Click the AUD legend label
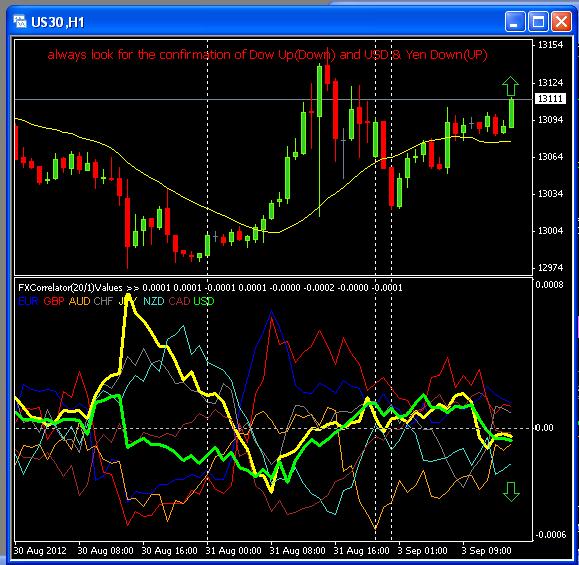The width and height of the screenshot is (579, 565). click(x=79, y=301)
